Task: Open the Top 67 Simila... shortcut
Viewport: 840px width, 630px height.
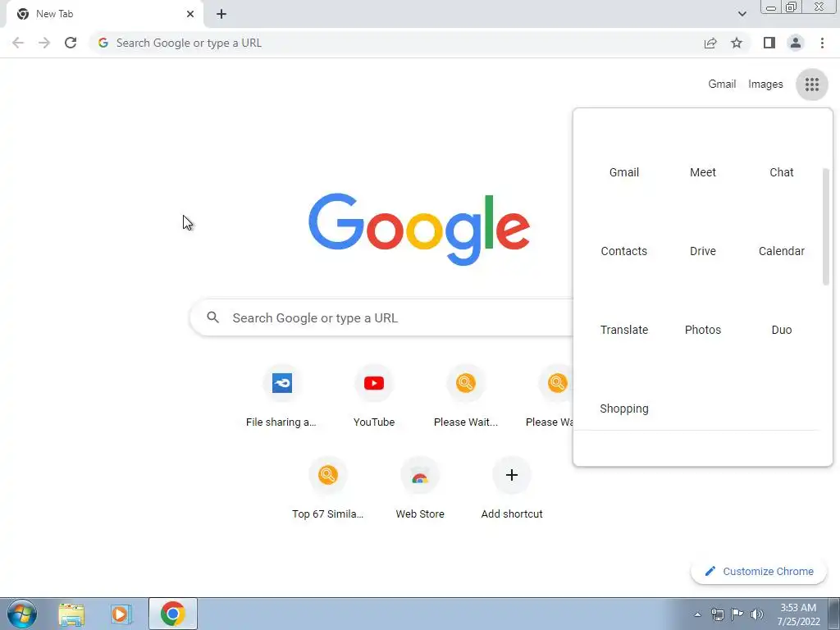Action: pyautogui.click(x=328, y=489)
